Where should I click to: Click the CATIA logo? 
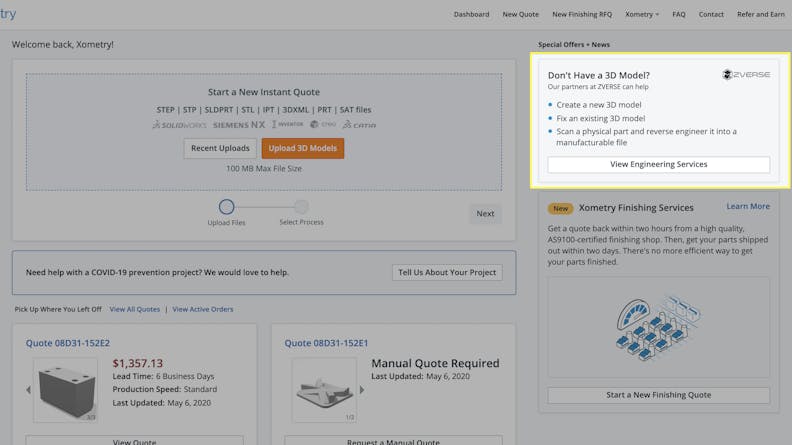360,125
